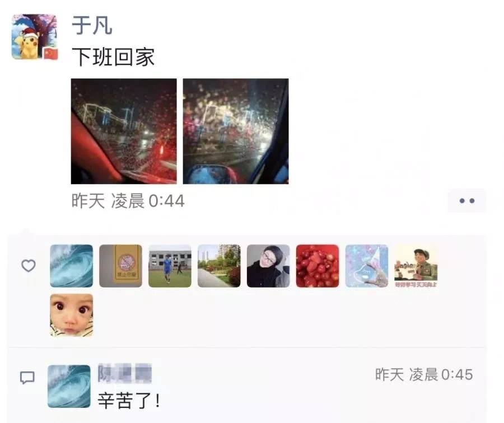This screenshot has height=423, width=504.
Task: Tap the heart like icon
Action: pyautogui.click(x=29, y=266)
